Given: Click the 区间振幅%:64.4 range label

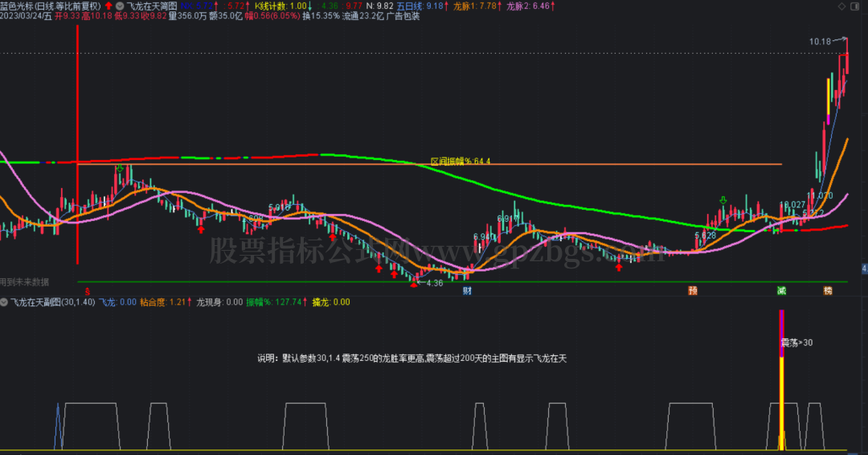Looking at the screenshot, I should 461,162.
